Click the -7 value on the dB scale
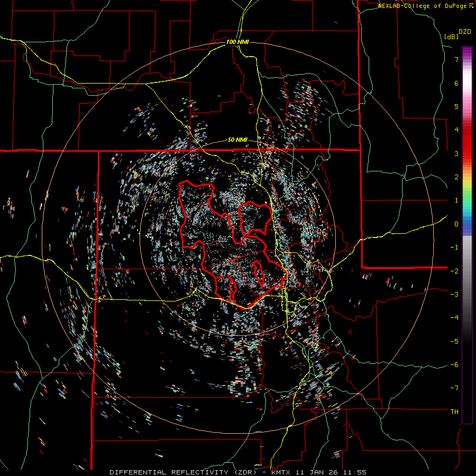This screenshot has width=476, height=476. [x=454, y=388]
